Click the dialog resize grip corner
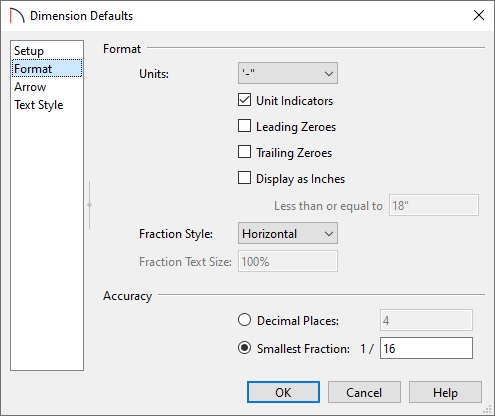This screenshot has width=495, height=416. tap(488, 409)
